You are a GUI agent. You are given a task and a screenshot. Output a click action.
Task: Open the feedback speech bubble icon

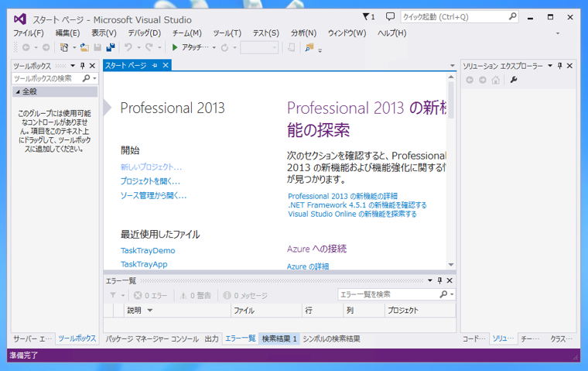[x=390, y=17]
